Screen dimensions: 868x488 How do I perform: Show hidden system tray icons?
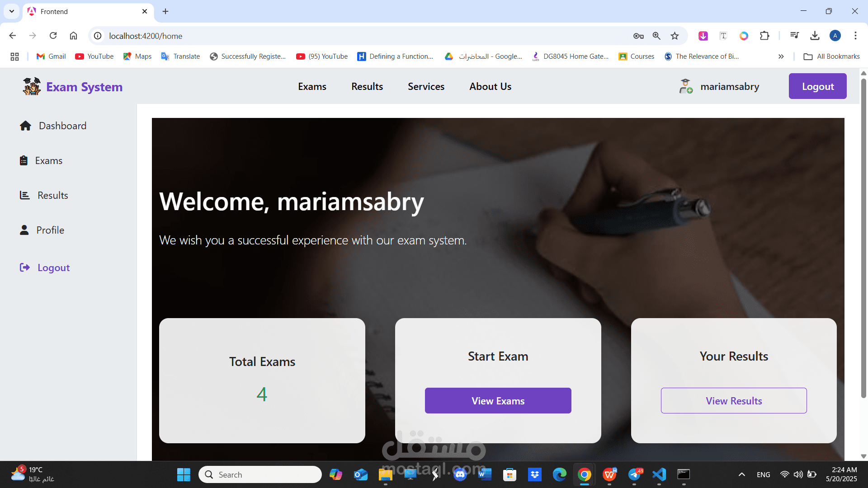(x=741, y=474)
